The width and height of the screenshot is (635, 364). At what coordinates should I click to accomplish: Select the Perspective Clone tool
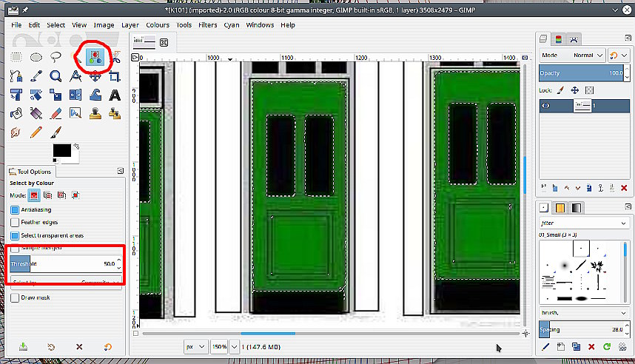(115, 113)
